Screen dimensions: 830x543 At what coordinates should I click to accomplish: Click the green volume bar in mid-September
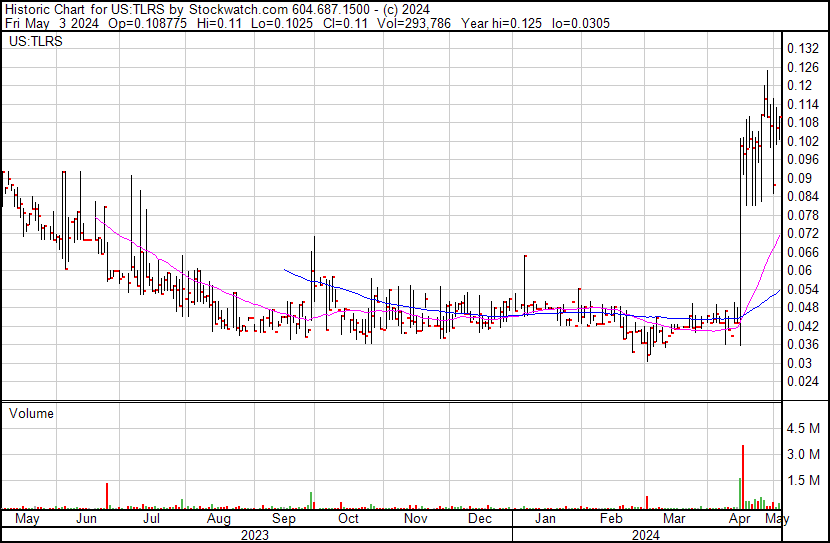311,500
